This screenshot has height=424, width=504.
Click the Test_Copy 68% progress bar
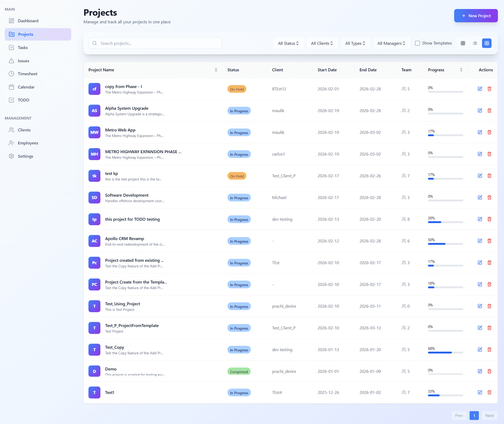[x=445, y=352]
